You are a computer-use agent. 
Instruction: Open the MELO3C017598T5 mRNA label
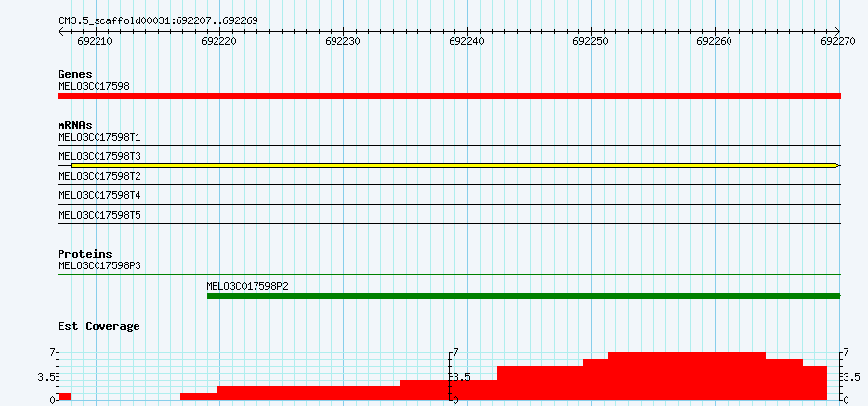[x=99, y=215]
